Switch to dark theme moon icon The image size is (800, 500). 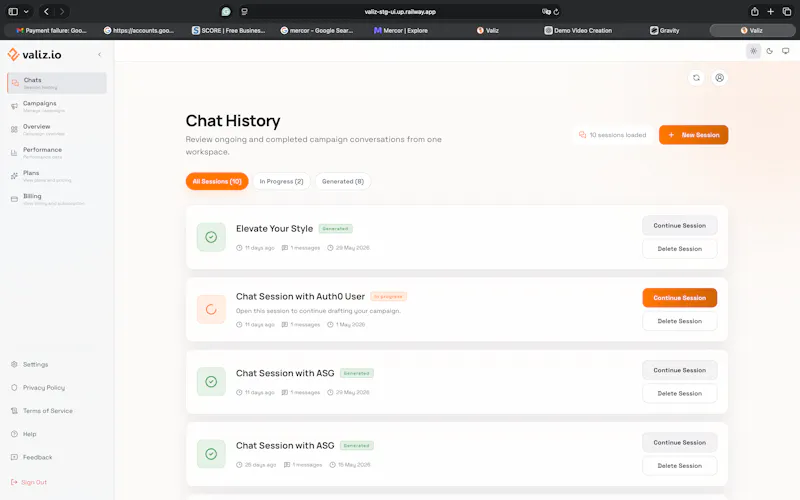tap(769, 51)
